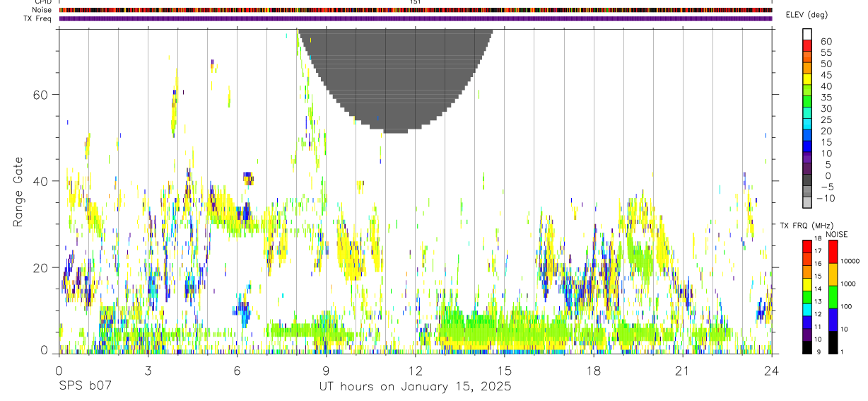Click the x-axis tick label "6"

(237, 370)
